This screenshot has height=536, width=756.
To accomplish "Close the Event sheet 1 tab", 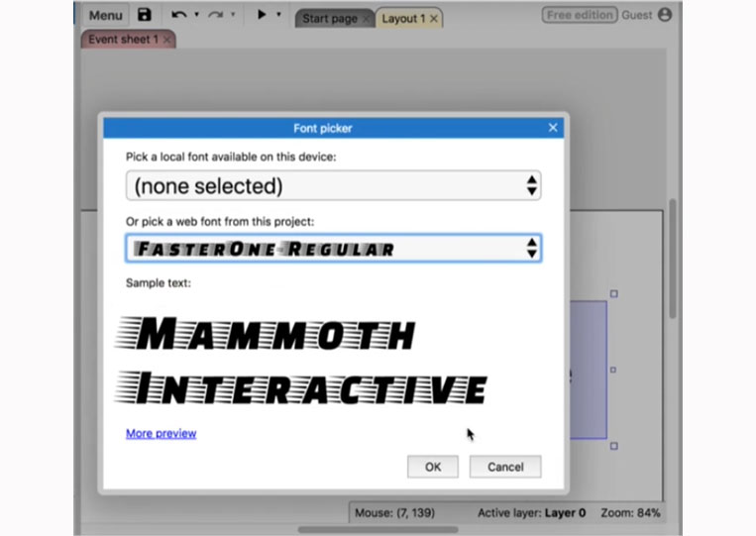I will [x=166, y=40].
